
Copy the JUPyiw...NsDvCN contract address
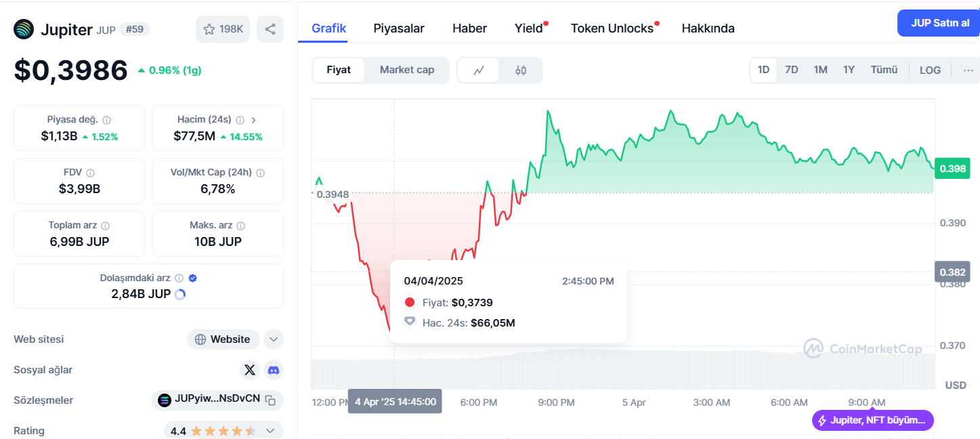coord(270,400)
